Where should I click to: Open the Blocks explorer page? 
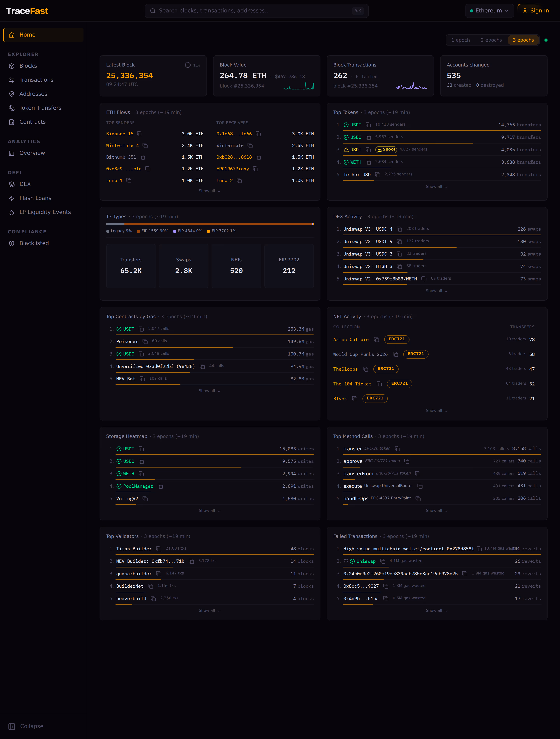[x=43, y=66]
